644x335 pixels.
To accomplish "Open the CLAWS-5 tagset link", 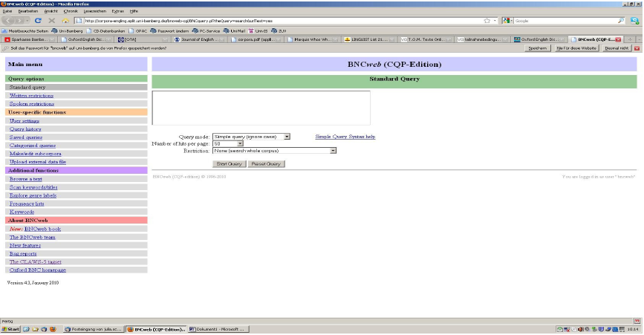I will 36,262.
